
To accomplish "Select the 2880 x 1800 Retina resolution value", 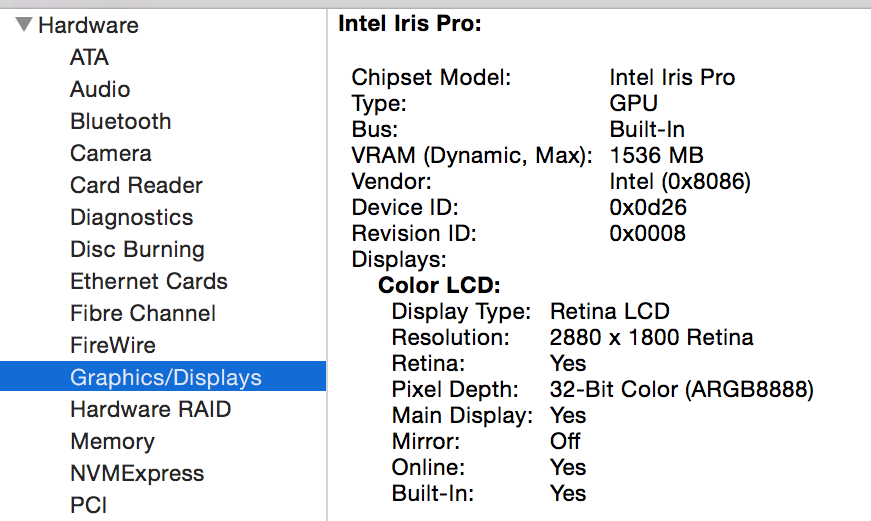I will click(652, 338).
